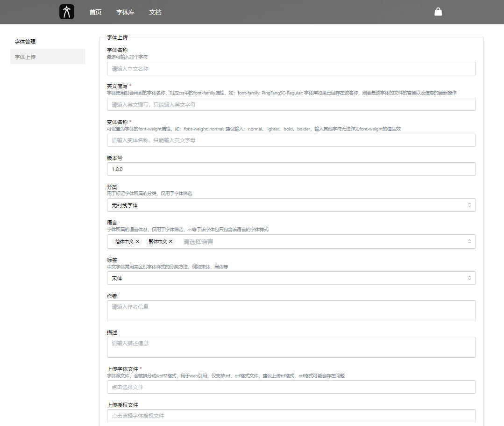Click the 英文简写 field label
Viewport: 504px width, 426px height.
(x=117, y=86)
